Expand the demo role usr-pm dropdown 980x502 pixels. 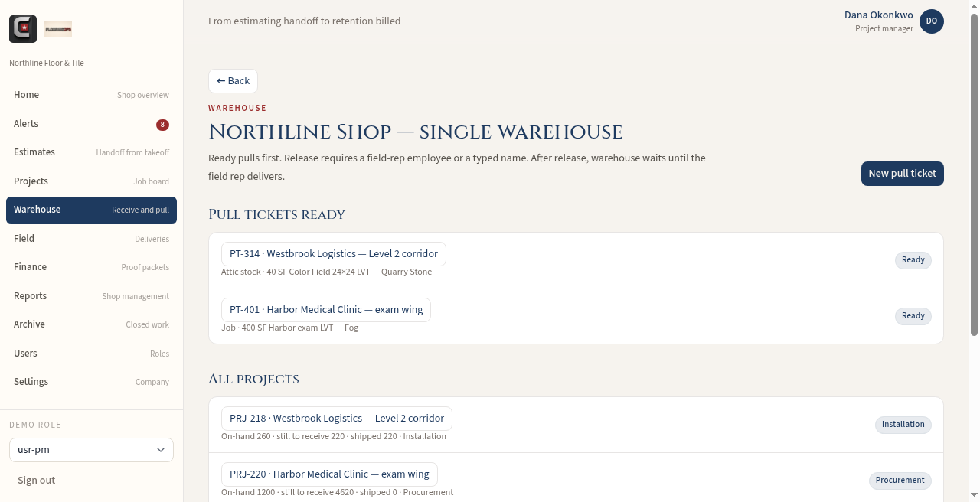coord(91,450)
